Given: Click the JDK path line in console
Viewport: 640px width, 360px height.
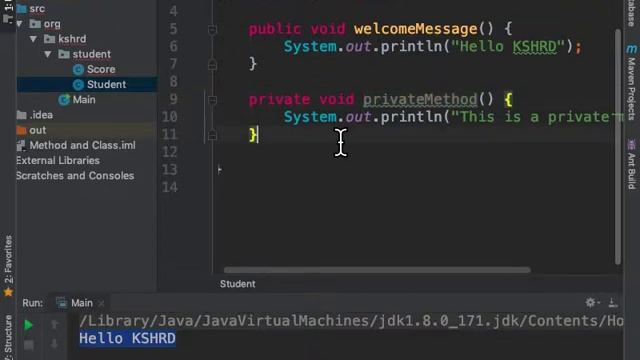Looking at the screenshot, I should click(x=351, y=321).
